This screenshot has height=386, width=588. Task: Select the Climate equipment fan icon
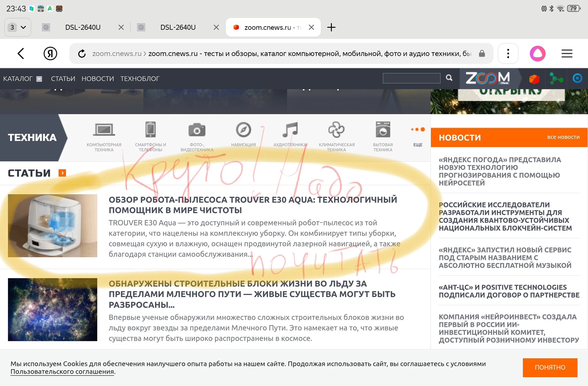pyautogui.click(x=336, y=130)
